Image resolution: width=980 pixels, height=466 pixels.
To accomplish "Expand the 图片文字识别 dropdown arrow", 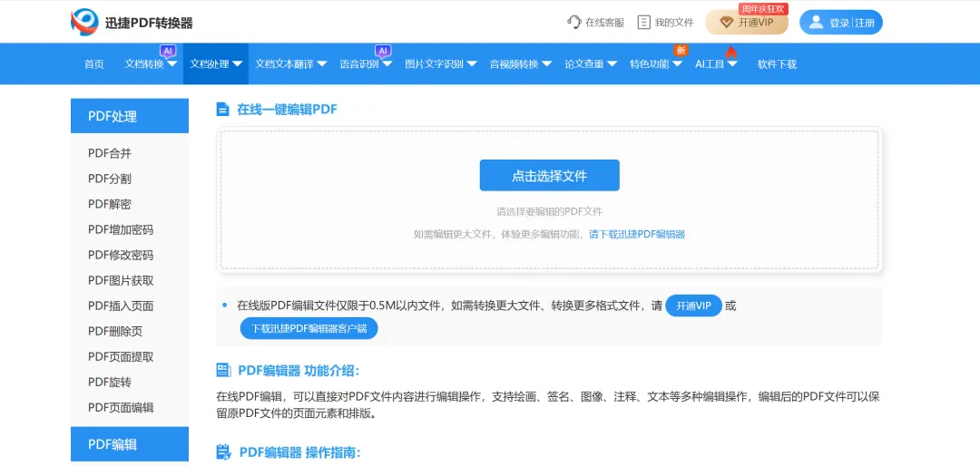I will point(472,63).
